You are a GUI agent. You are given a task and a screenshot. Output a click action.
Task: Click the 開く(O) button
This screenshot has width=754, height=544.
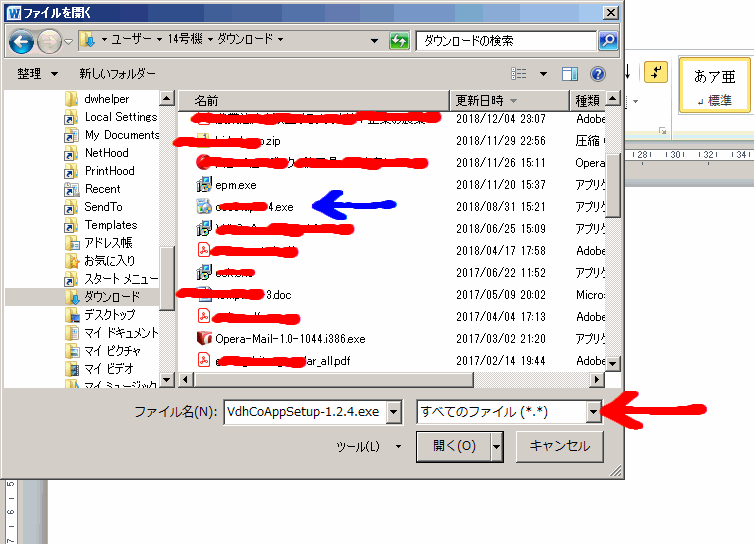[454, 446]
